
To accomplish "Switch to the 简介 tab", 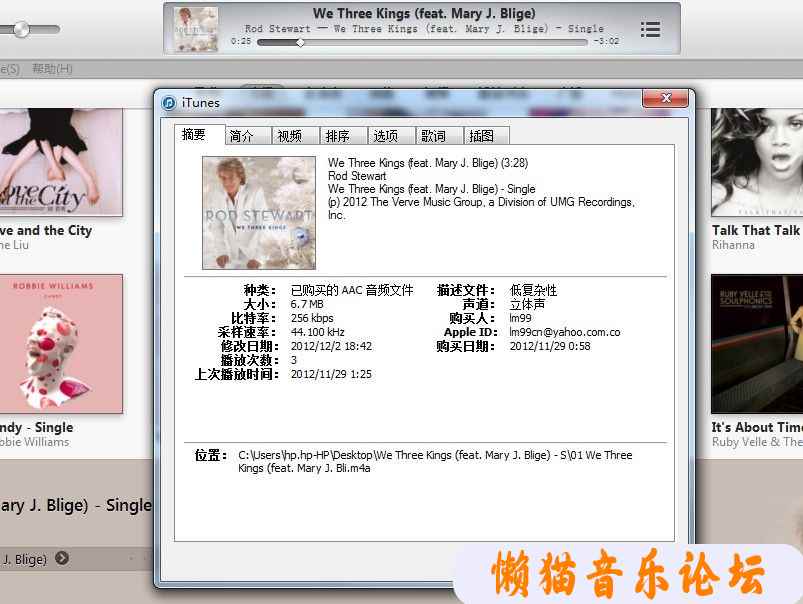I will (248, 136).
